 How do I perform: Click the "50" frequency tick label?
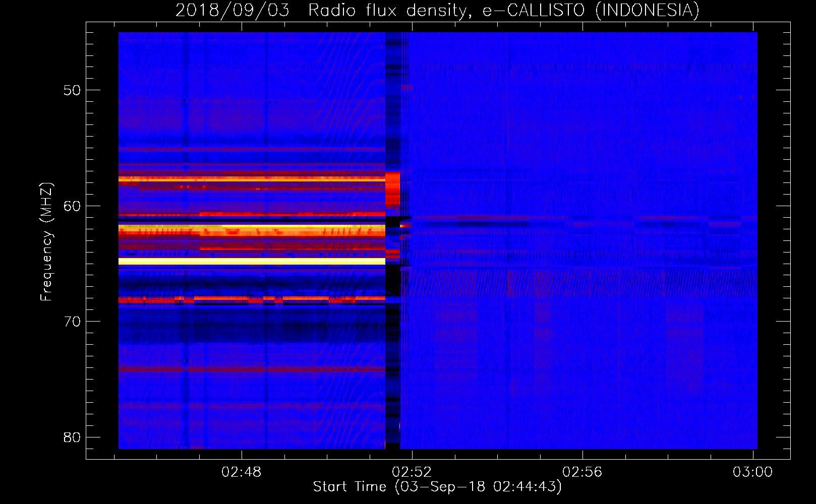pos(72,90)
